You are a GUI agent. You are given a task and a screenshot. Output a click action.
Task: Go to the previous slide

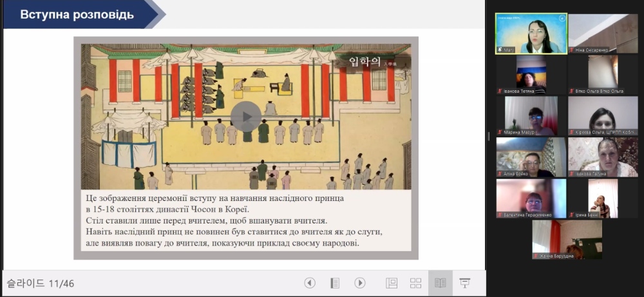[x=310, y=283]
